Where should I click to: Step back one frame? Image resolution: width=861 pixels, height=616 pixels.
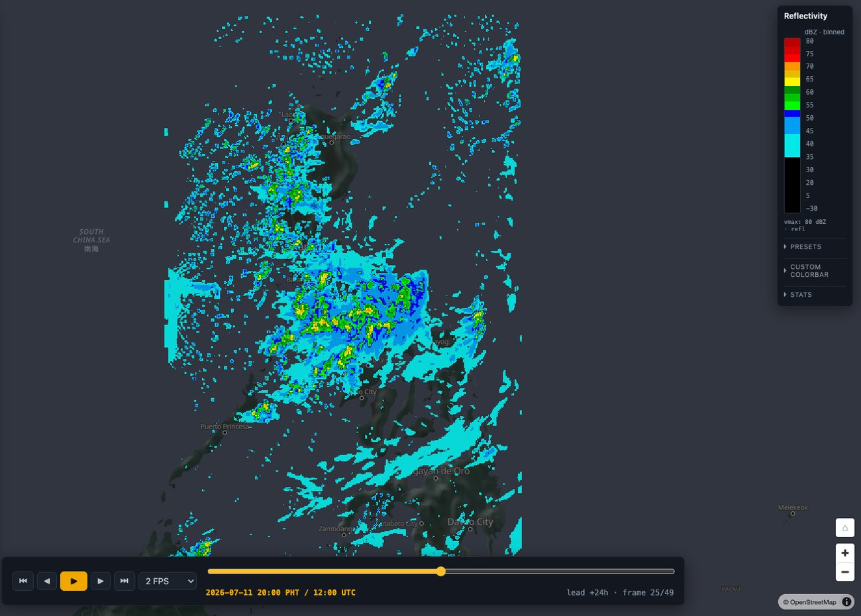46,581
